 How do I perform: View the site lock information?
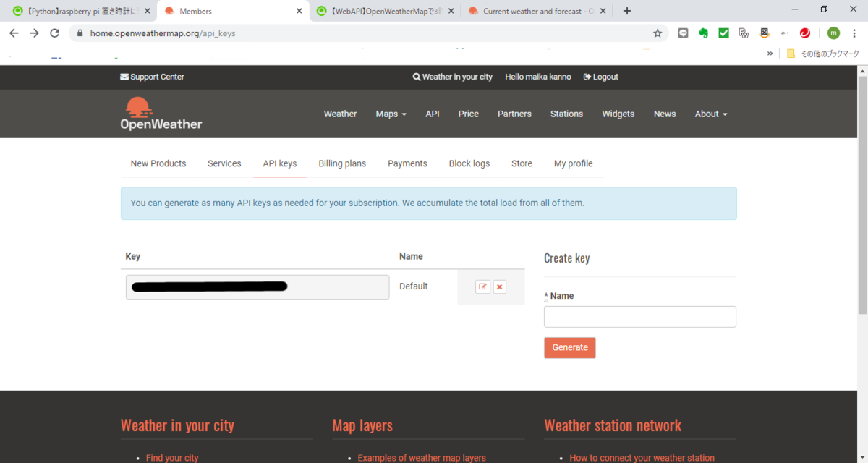pos(79,33)
